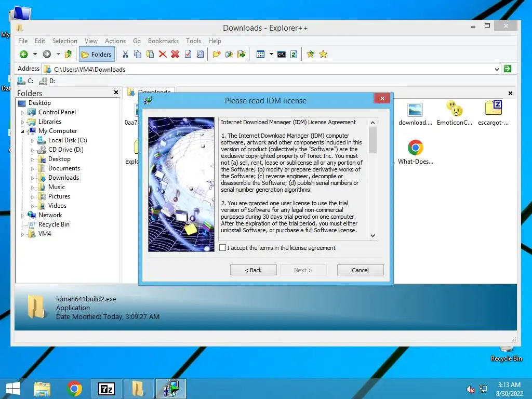Click the thick red permanent delete icon
The width and height of the screenshot is (532, 399).
point(175,54)
